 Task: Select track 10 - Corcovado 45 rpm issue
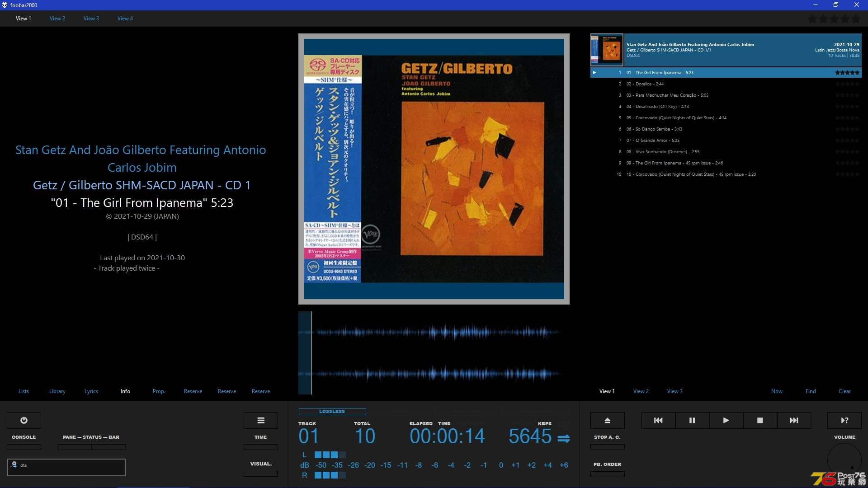coord(726,174)
